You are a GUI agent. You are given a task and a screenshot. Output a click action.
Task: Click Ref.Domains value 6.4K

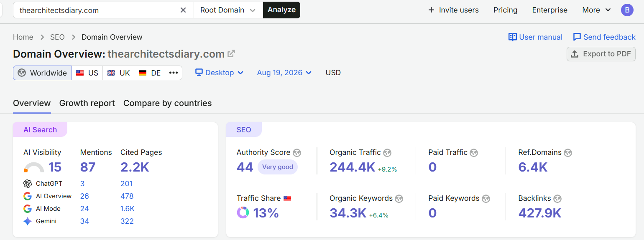point(533,167)
